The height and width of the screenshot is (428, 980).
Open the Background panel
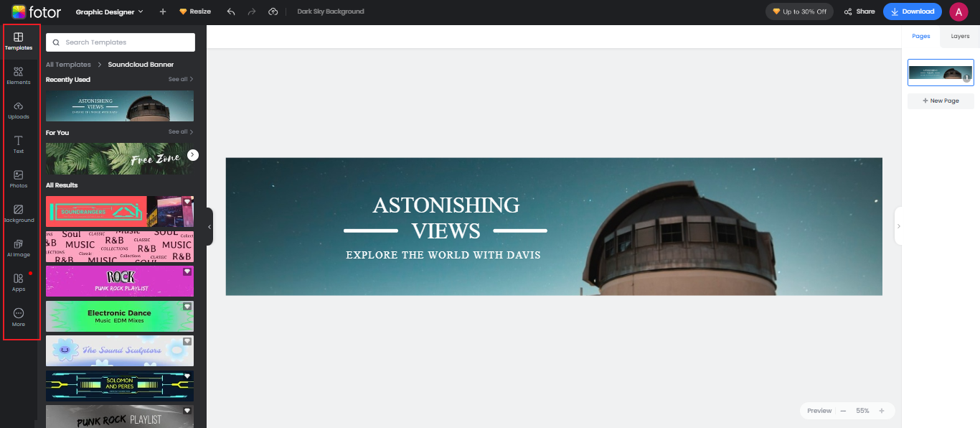(19, 213)
